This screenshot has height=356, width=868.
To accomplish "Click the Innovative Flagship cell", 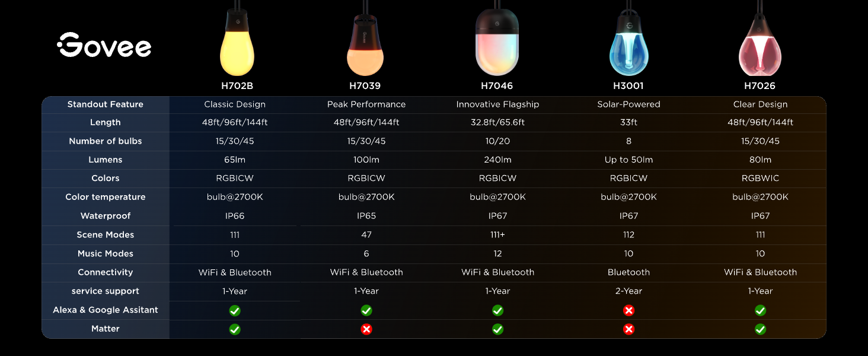I will click(497, 104).
